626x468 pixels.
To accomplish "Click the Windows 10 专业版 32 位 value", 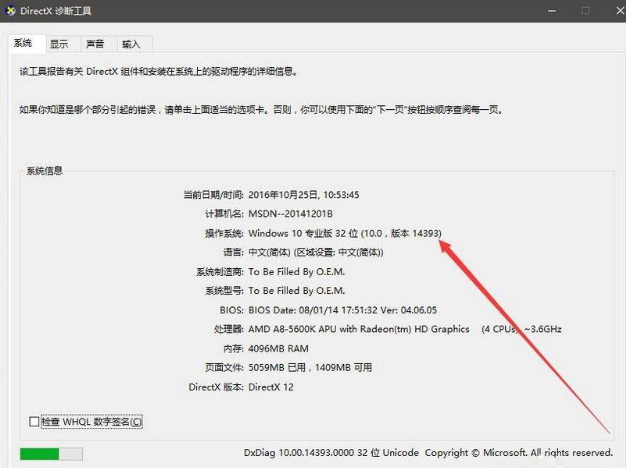I will [345, 233].
